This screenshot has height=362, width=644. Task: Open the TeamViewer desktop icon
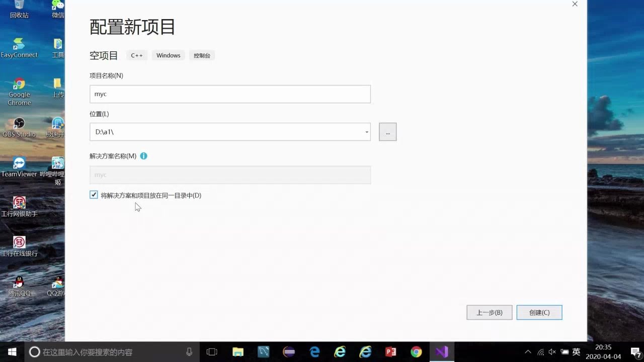point(19,167)
